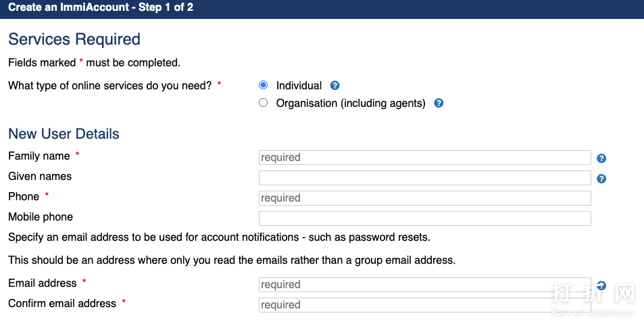Click the 'Mobile phone' label text
The height and width of the screenshot is (324, 644).
coord(41,217)
